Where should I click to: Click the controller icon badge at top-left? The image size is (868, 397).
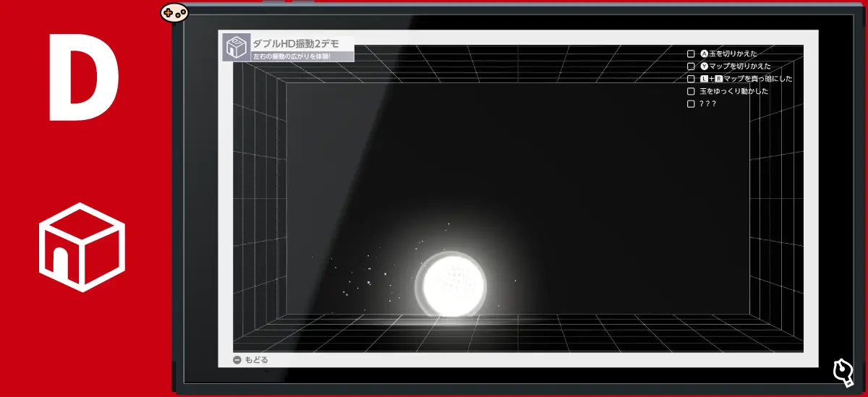pyautogui.click(x=174, y=12)
